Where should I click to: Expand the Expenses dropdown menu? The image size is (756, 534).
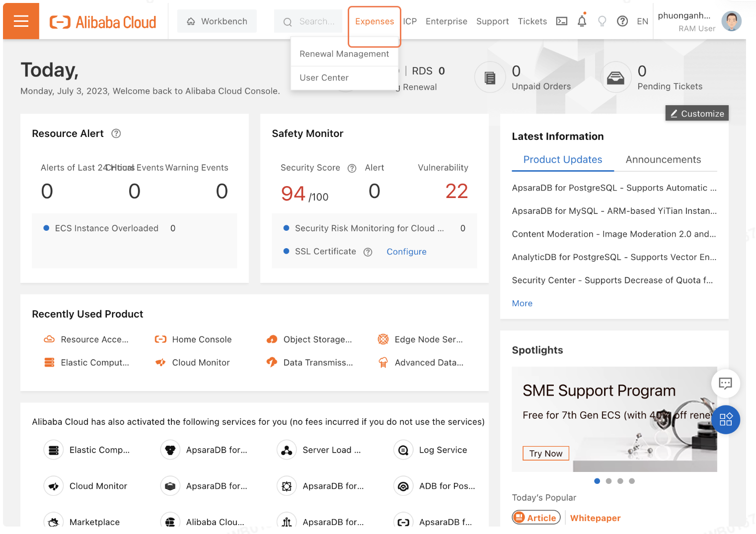click(374, 21)
